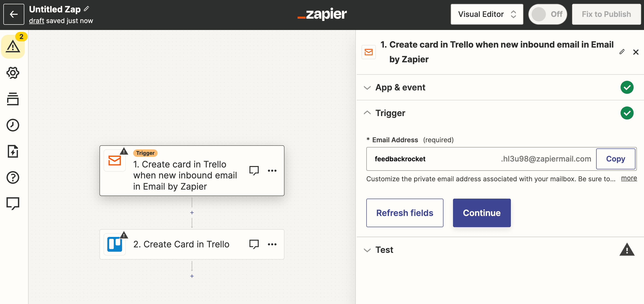Viewport: 644px width, 304px height.
Task: Click the Continue button
Action: click(x=482, y=213)
